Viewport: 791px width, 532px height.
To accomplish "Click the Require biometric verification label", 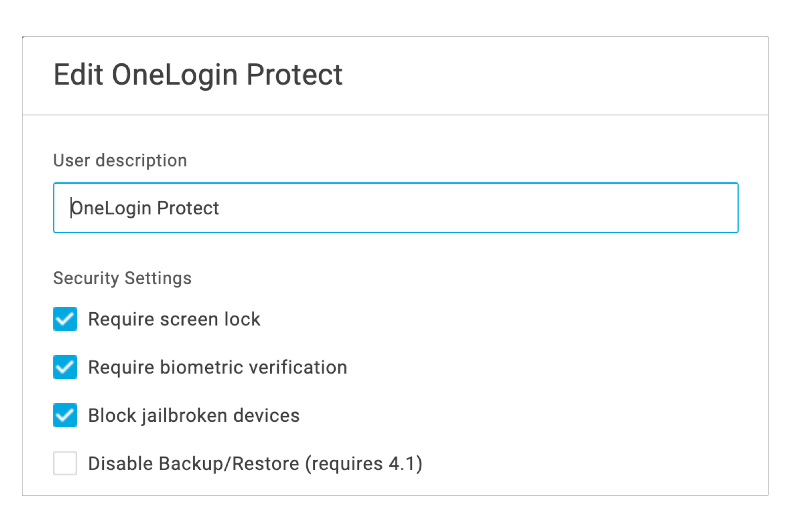I will click(217, 367).
